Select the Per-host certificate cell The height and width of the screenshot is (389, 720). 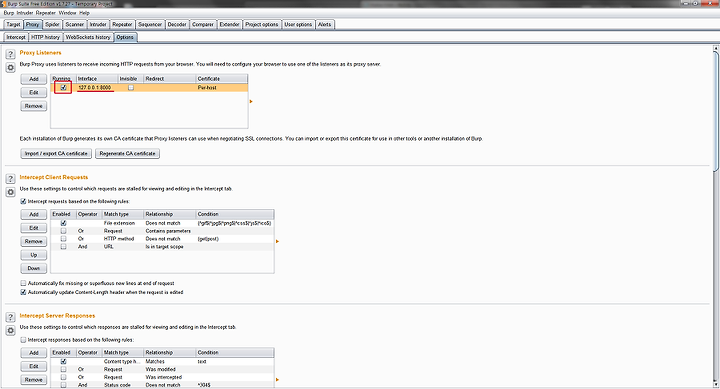pyautogui.click(x=222, y=87)
